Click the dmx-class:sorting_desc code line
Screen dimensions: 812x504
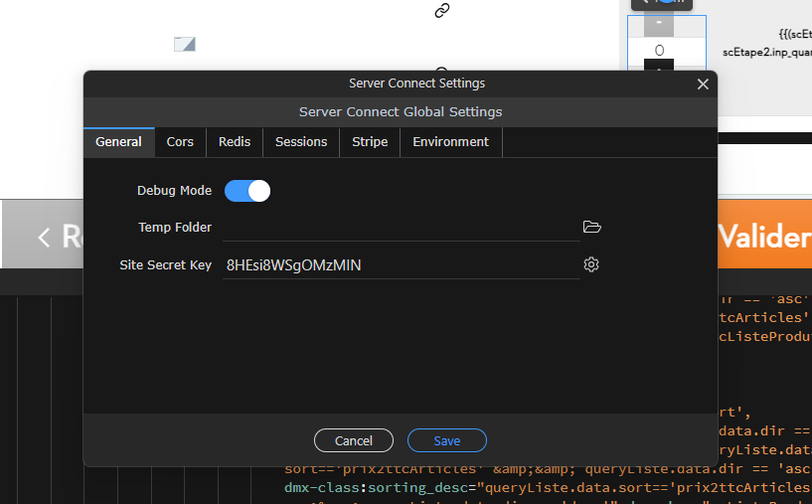pos(548,488)
